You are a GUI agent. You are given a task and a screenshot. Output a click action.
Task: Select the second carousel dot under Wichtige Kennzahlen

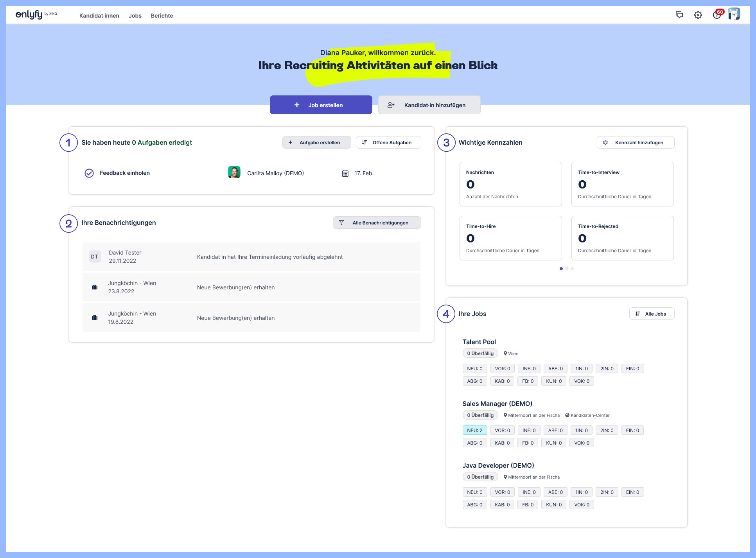tap(567, 268)
